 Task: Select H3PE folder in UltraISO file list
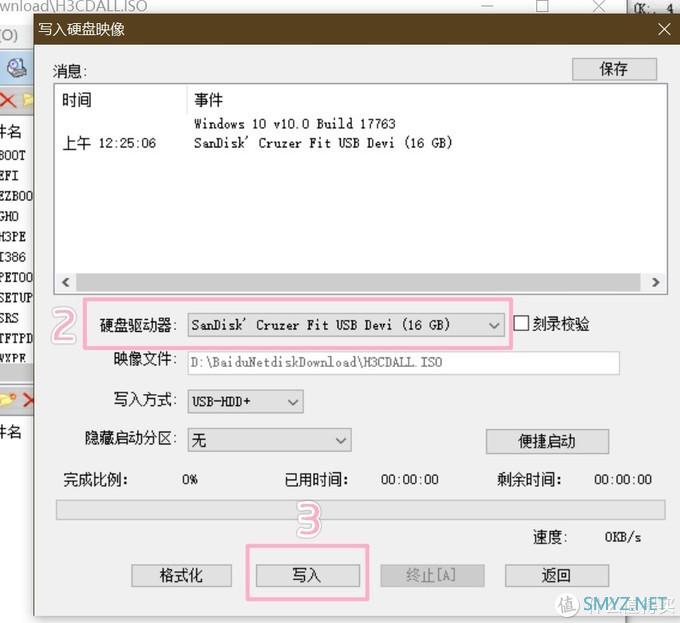13,237
